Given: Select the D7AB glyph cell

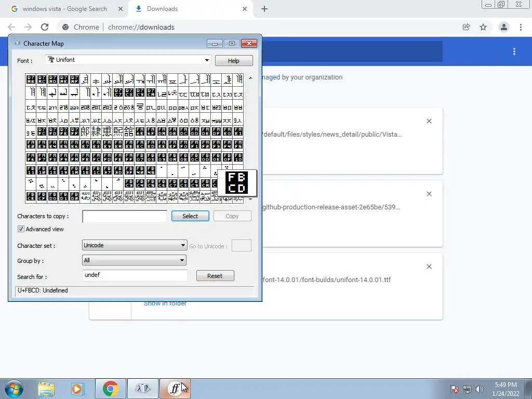Looking at the screenshot, I should 31,79.
